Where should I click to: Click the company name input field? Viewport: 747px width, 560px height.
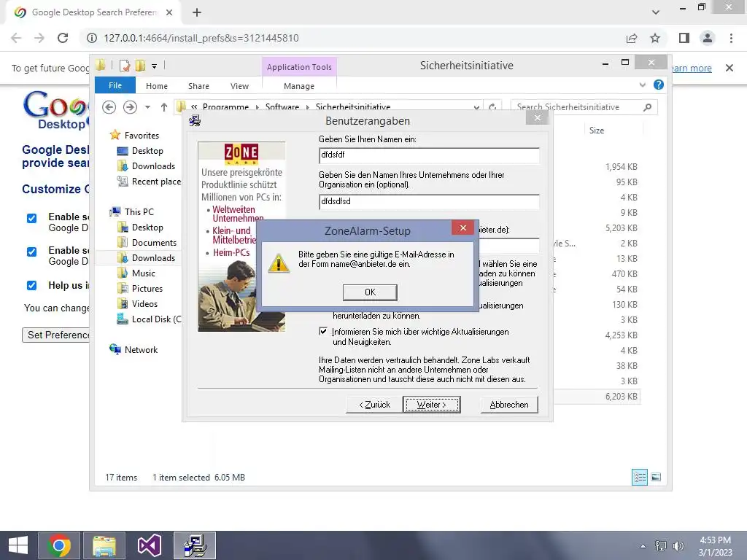429,201
